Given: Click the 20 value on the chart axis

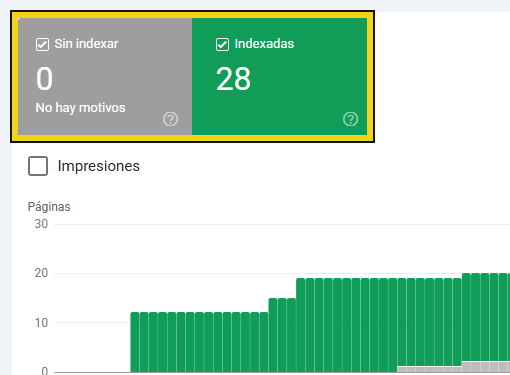Looking at the screenshot, I should pos(41,273).
